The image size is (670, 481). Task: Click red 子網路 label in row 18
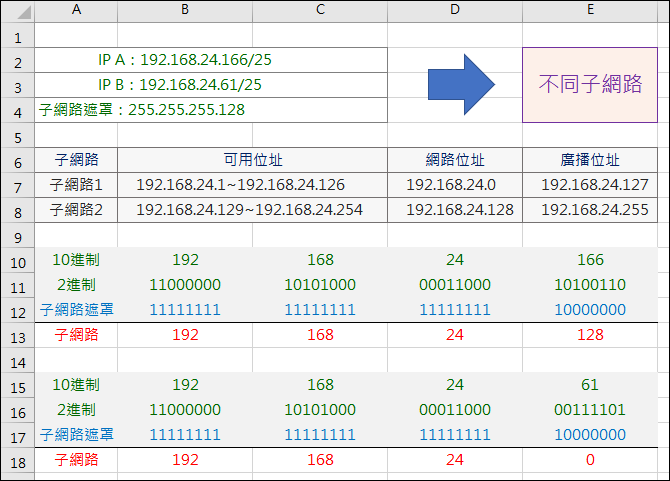coord(76,460)
